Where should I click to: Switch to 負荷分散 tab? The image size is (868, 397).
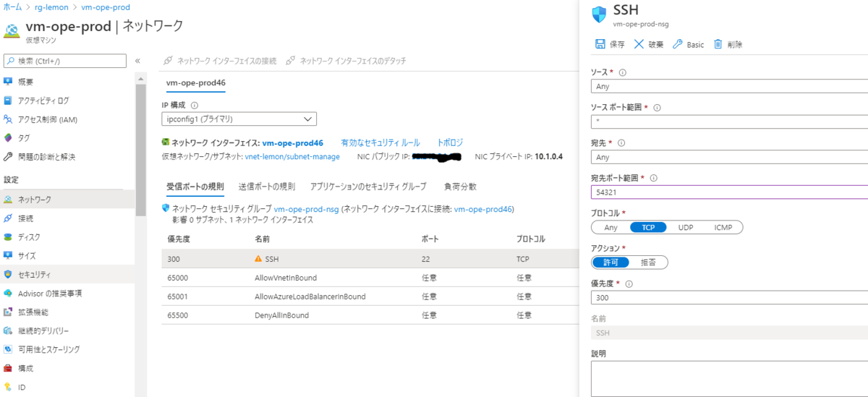click(x=460, y=187)
